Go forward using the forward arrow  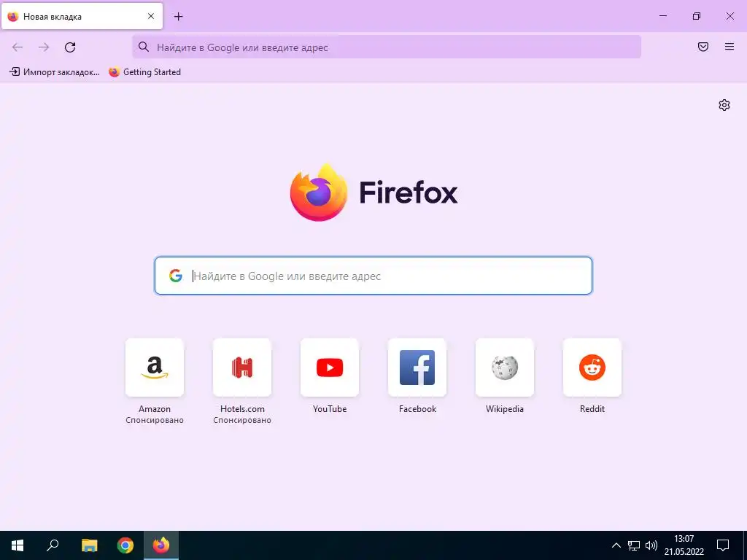click(44, 47)
